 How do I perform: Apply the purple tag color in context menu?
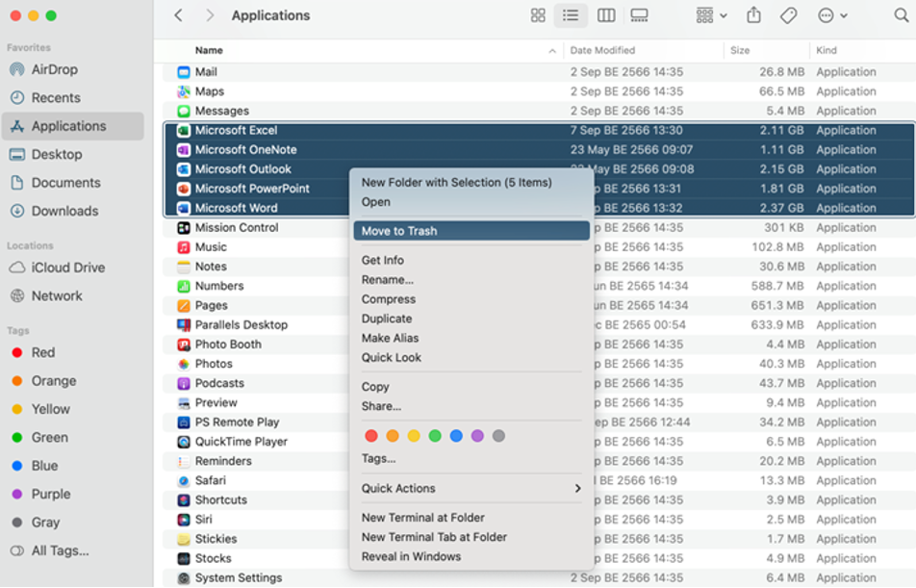(x=477, y=435)
